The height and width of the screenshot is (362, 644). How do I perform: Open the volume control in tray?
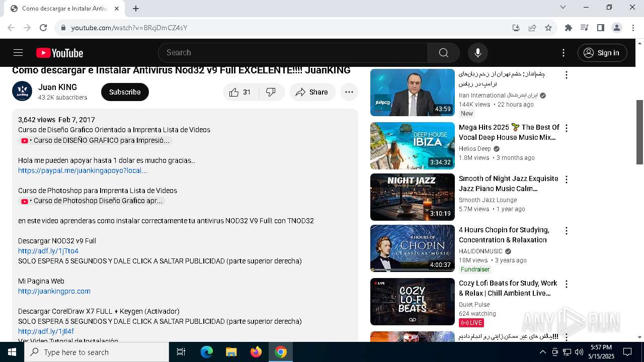(579, 352)
